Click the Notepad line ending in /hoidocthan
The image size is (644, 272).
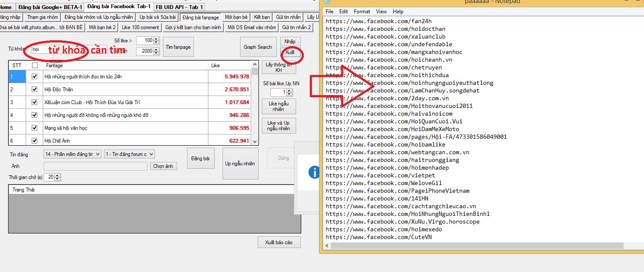coord(385,29)
